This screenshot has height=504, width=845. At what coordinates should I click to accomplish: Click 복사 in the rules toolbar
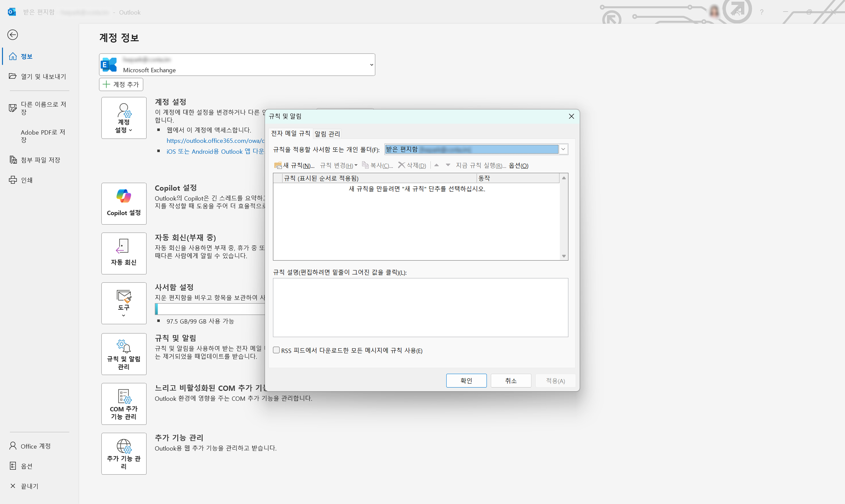click(377, 165)
